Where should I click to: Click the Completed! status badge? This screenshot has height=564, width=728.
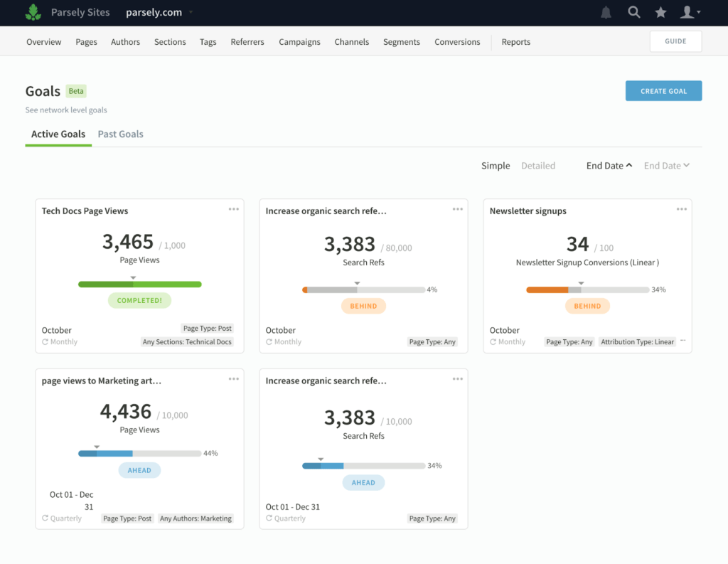pos(140,301)
